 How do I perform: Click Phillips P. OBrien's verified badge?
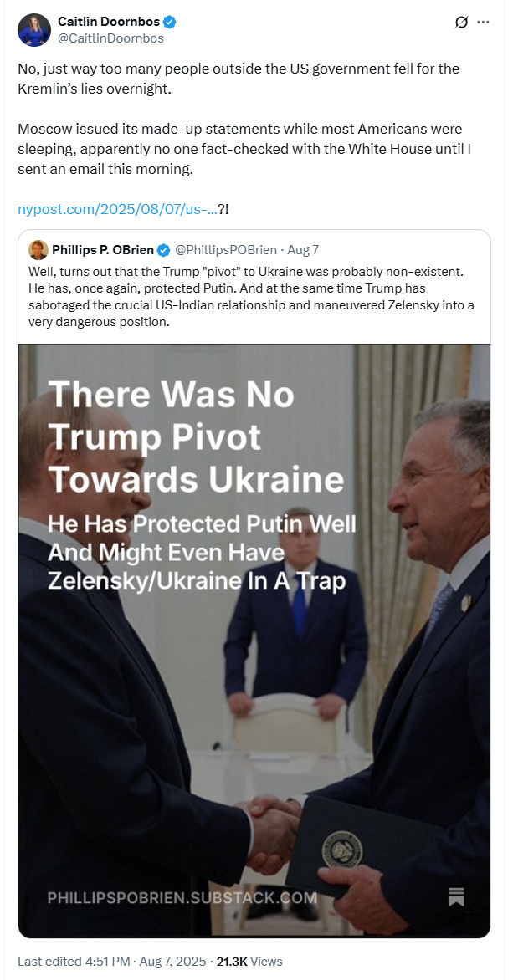coord(165,250)
